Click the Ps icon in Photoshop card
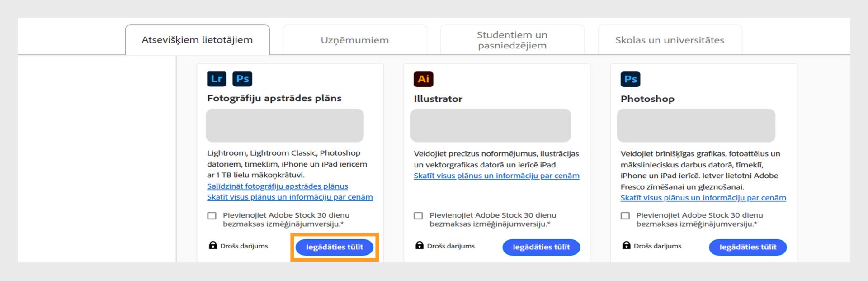Image resolution: width=868 pixels, height=281 pixels. click(630, 79)
